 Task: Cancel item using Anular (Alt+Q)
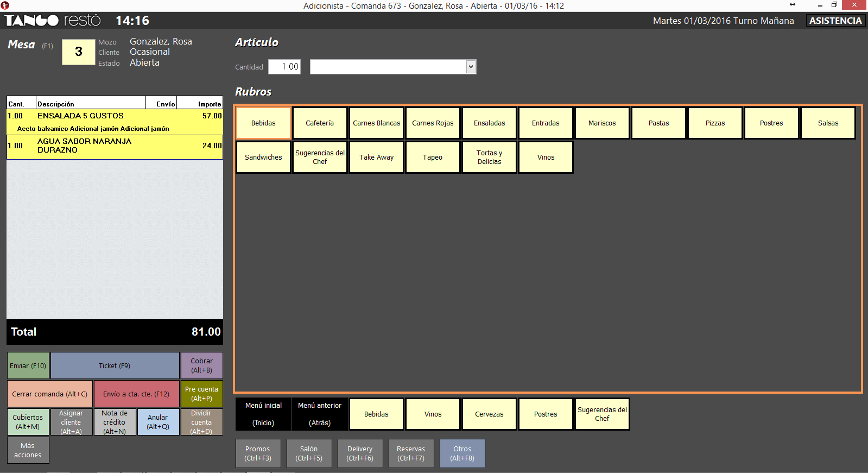[x=158, y=422]
